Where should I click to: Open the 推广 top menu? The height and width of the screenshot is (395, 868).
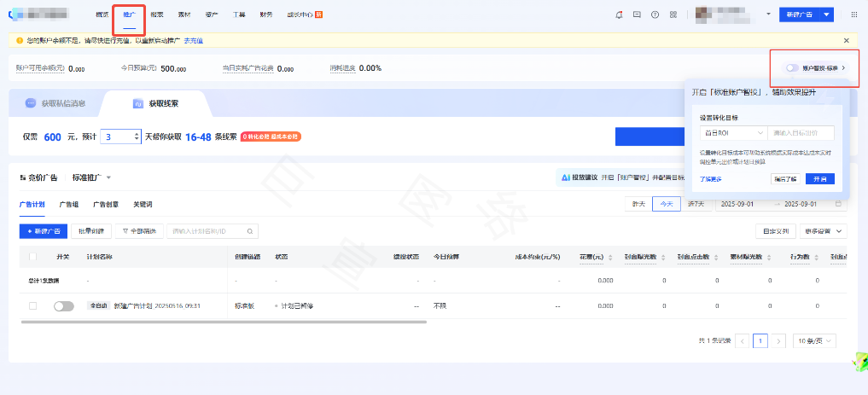coord(130,15)
